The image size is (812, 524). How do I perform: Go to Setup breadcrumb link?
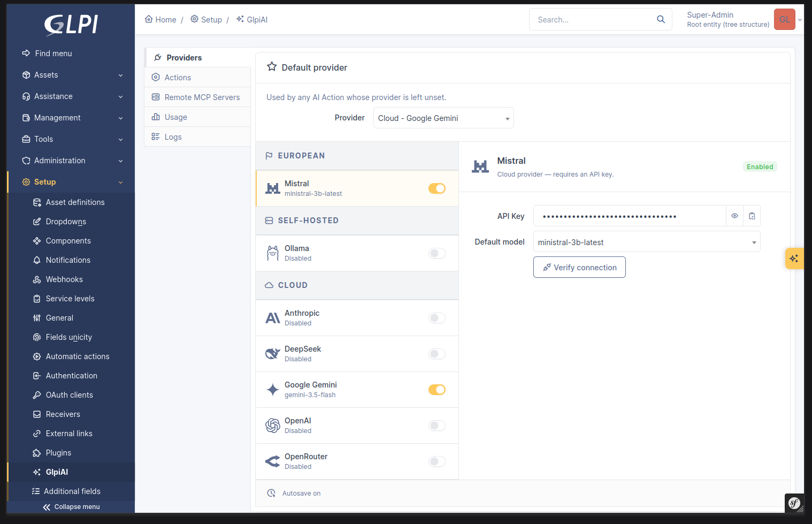(206, 19)
